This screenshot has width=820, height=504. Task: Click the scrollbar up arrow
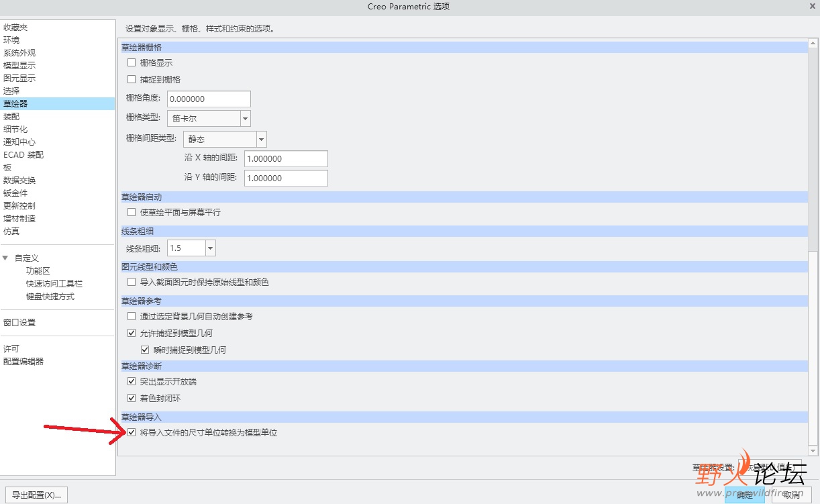coord(813,44)
